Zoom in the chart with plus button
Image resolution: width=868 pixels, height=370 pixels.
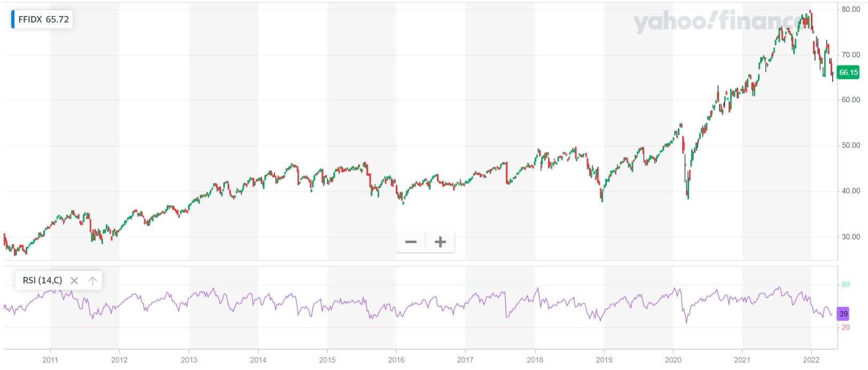440,242
